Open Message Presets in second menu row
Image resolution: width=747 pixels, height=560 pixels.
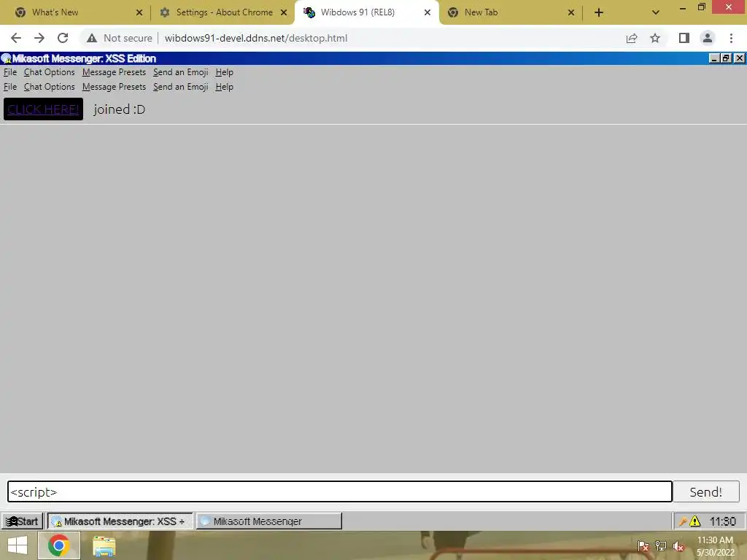coord(114,87)
